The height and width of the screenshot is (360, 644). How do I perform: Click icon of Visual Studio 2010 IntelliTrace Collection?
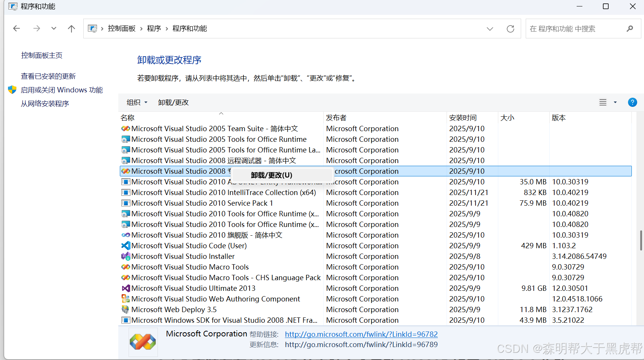pos(126,192)
